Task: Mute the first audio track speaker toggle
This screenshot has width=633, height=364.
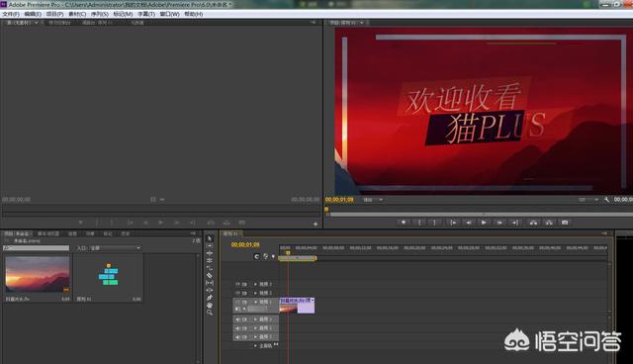Action: [237, 319]
